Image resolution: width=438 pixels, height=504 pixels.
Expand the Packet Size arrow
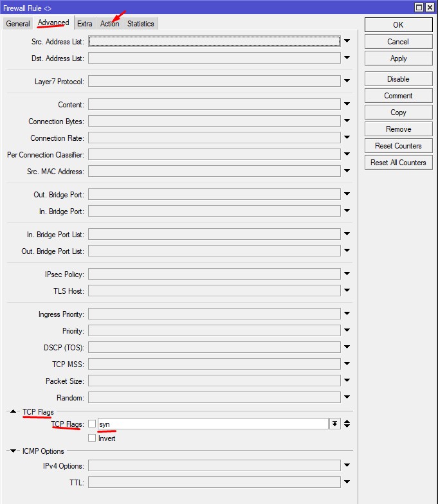(x=347, y=381)
